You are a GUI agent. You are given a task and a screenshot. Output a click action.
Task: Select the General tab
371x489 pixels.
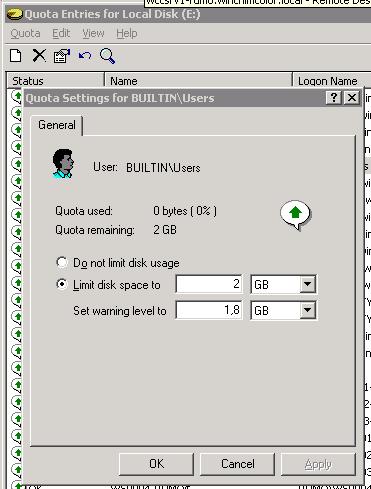[57, 125]
